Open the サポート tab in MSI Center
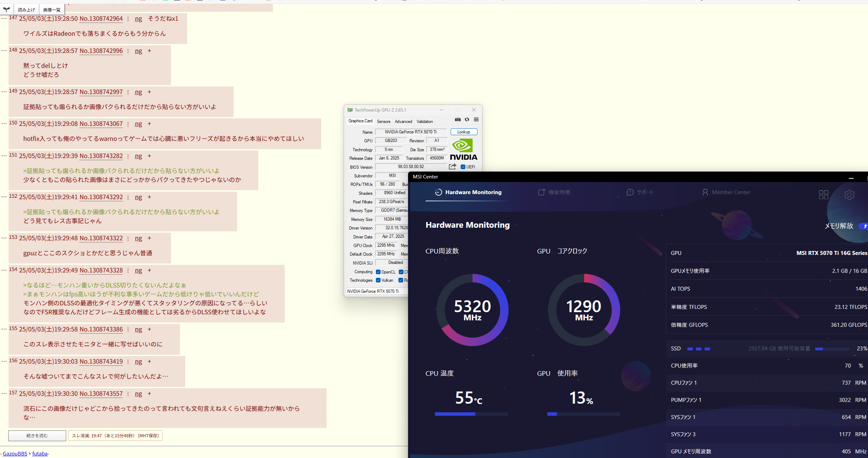This screenshot has height=458, width=868. pyautogui.click(x=640, y=192)
